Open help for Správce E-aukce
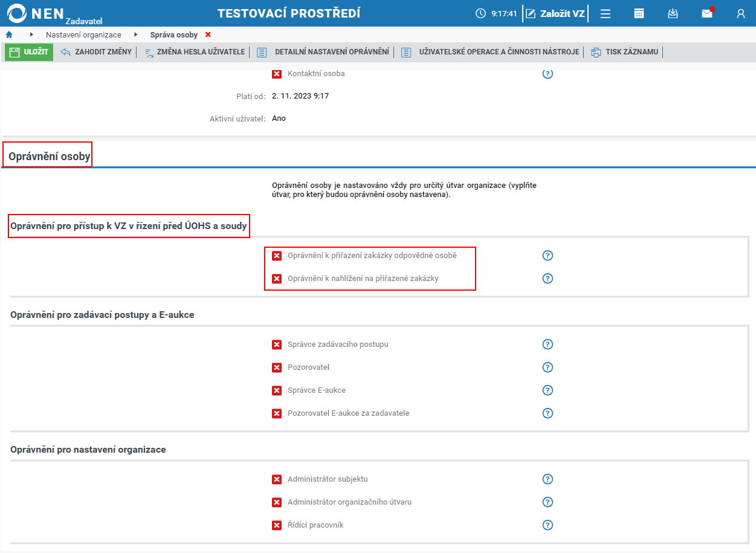 (x=548, y=390)
